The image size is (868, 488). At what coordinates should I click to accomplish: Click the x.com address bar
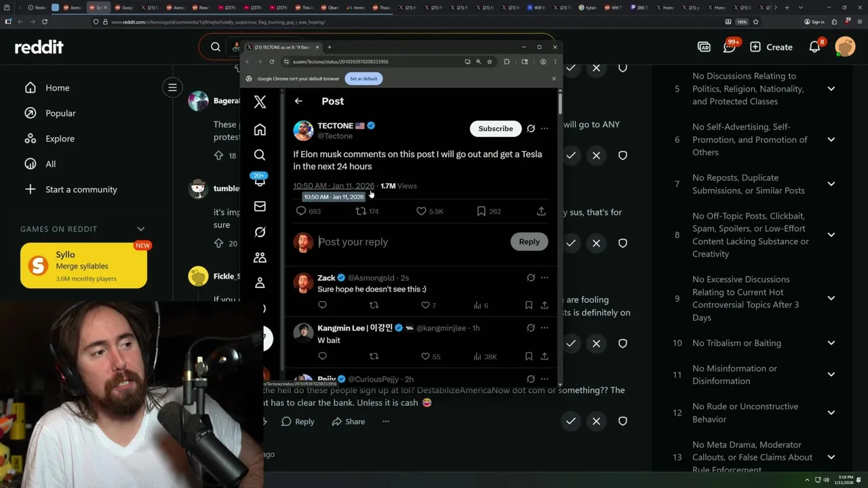(373, 62)
